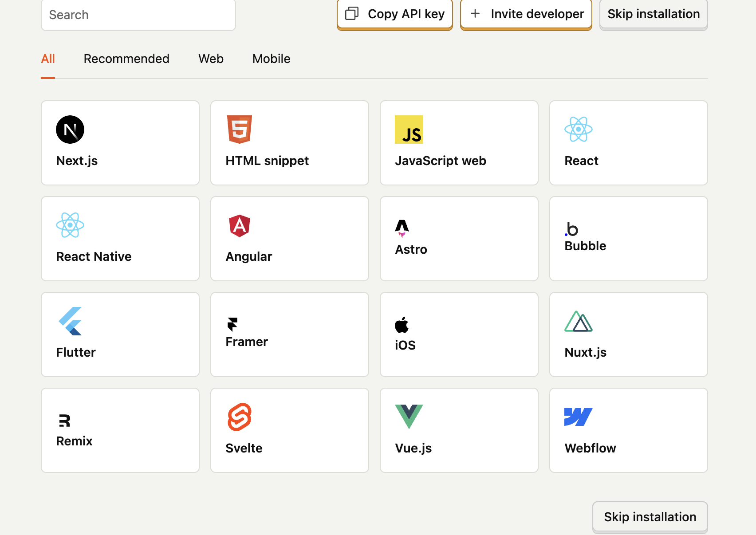The height and width of the screenshot is (535, 756).
Task: Select the Next.js framework icon
Action: point(70,130)
